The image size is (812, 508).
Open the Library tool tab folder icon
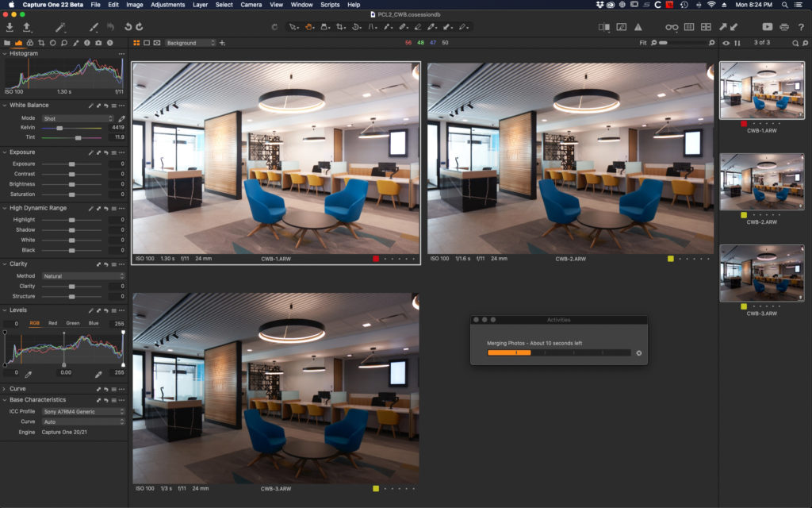coord(7,43)
